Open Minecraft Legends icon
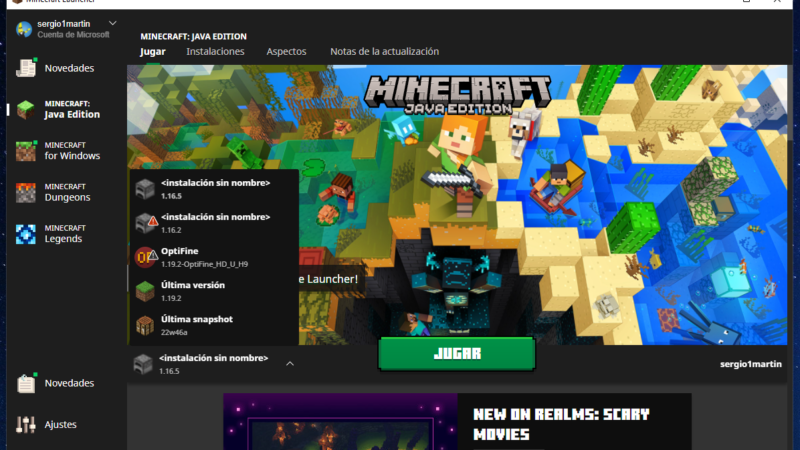Image resolution: width=800 pixels, height=450 pixels. 26,234
